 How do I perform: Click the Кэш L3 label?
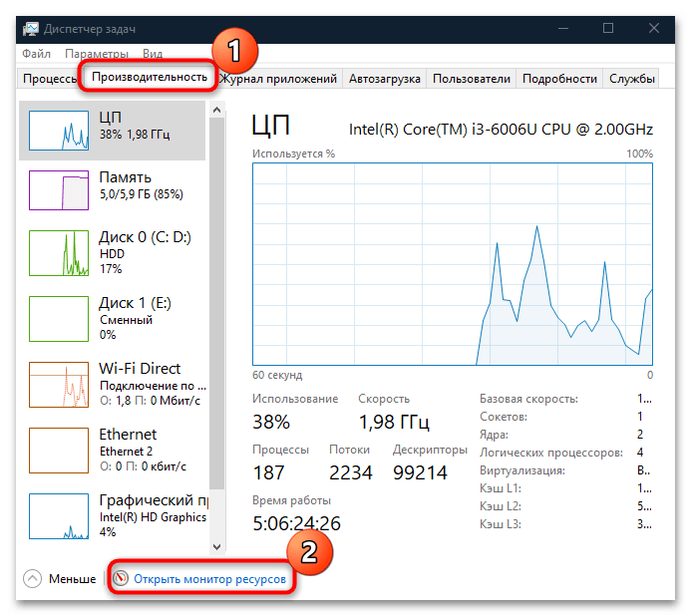click(501, 524)
